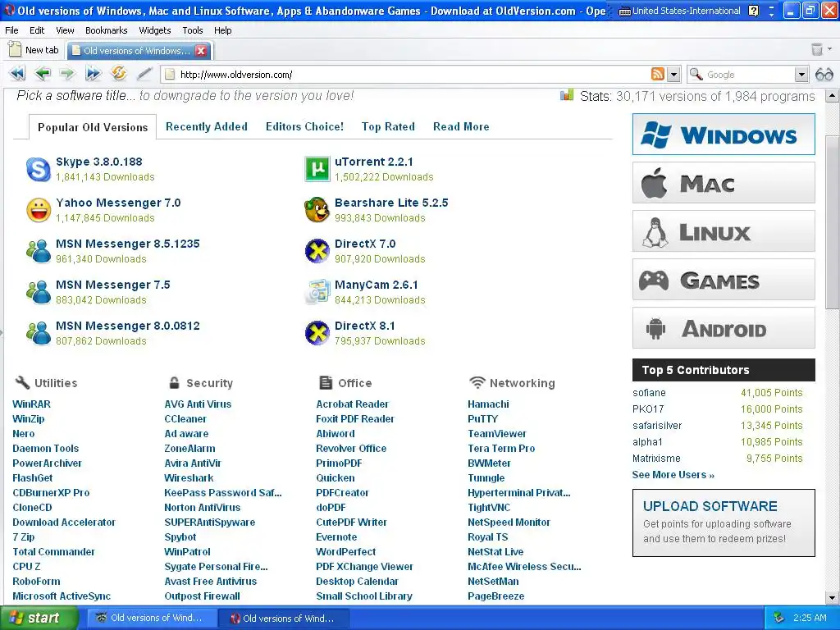
Task: Click the Fast Forward navigation icon
Action: [x=93, y=73]
